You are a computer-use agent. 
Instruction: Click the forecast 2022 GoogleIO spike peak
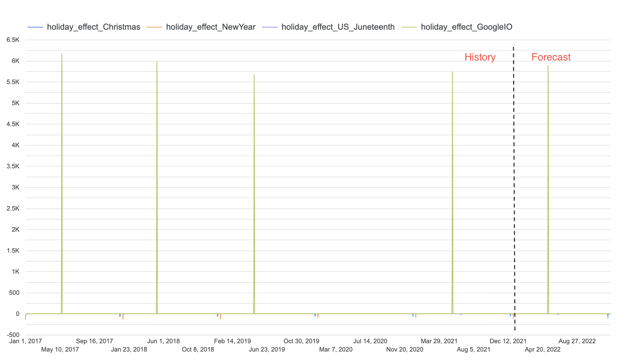click(548, 66)
